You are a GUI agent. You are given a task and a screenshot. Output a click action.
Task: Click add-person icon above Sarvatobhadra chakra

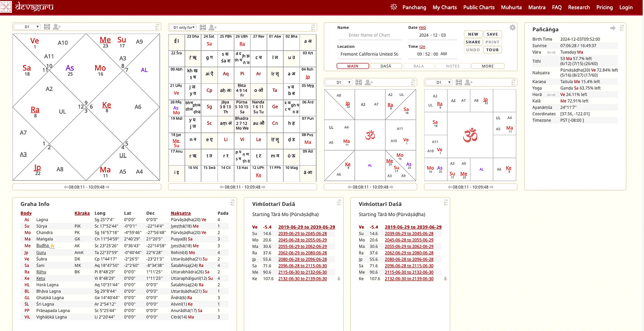coord(212,27)
